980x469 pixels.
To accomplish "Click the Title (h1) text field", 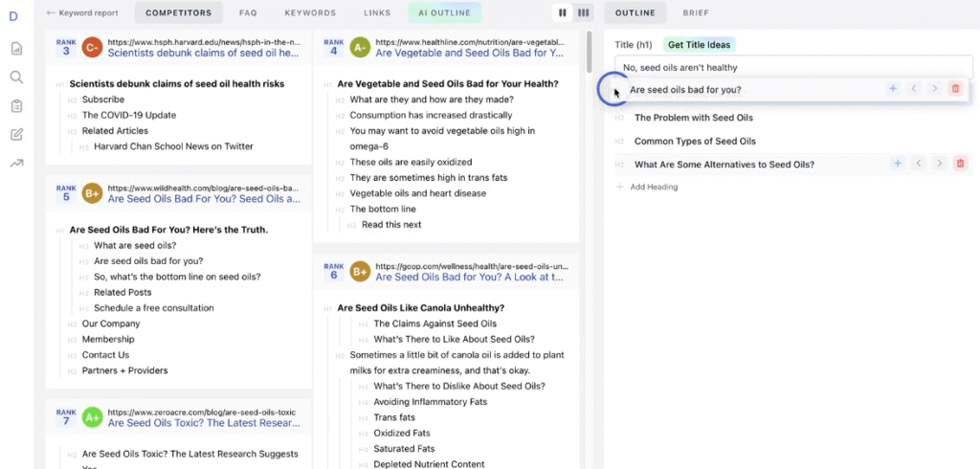I will 792,67.
